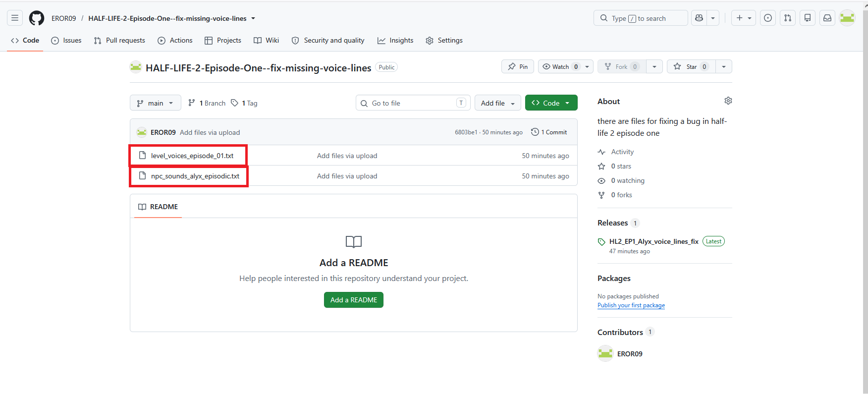
Task: Click the README book icon tab
Action: tap(142, 207)
